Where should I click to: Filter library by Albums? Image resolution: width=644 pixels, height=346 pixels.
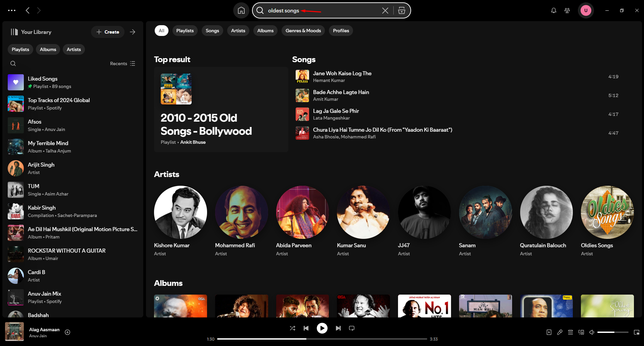[x=48, y=49]
